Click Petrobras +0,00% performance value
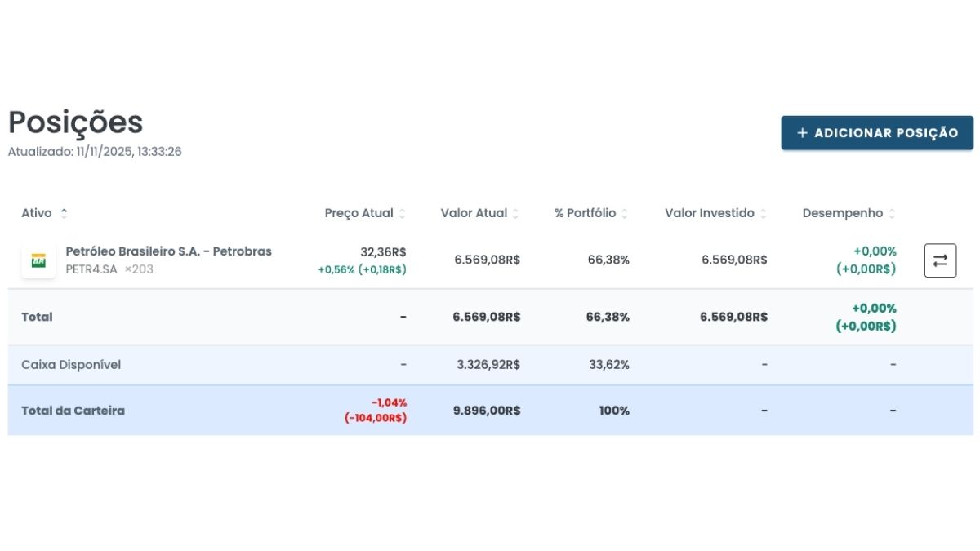The image size is (980, 551). click(x=874, y=251)
